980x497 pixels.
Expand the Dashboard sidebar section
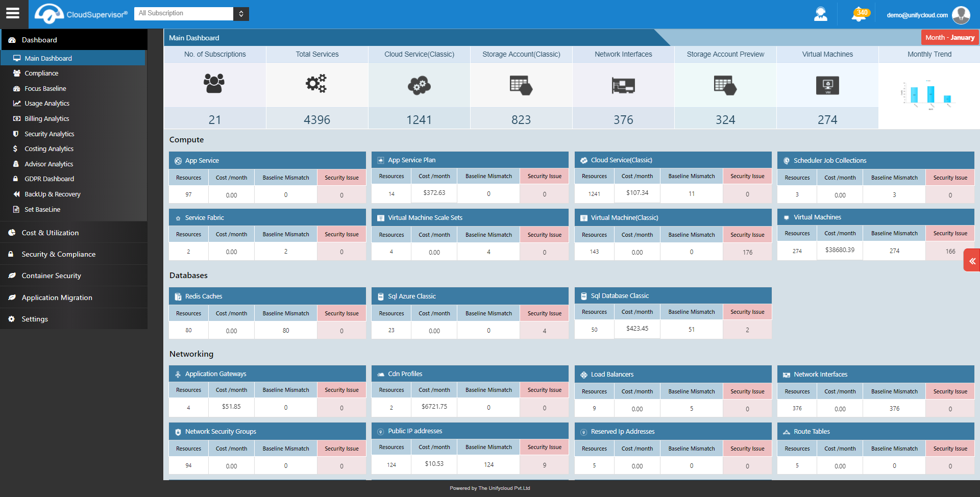[x=73, y=40]
